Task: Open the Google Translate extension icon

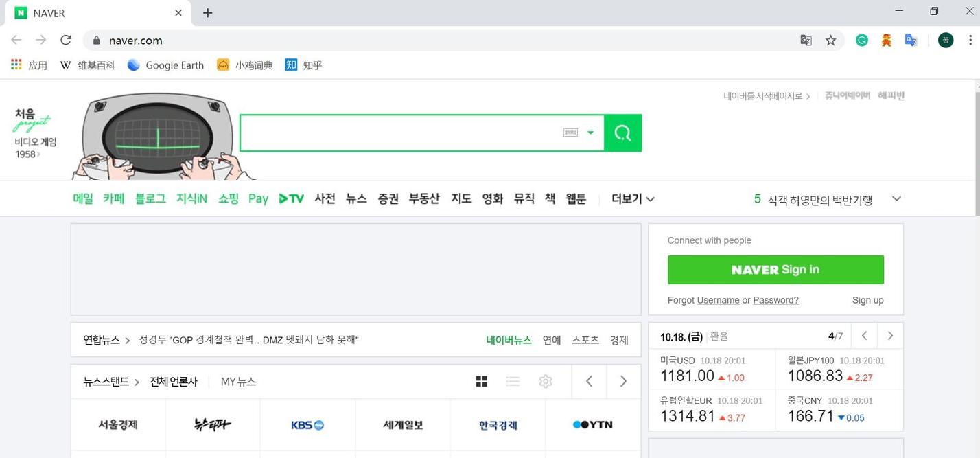Action: point(911,40)
